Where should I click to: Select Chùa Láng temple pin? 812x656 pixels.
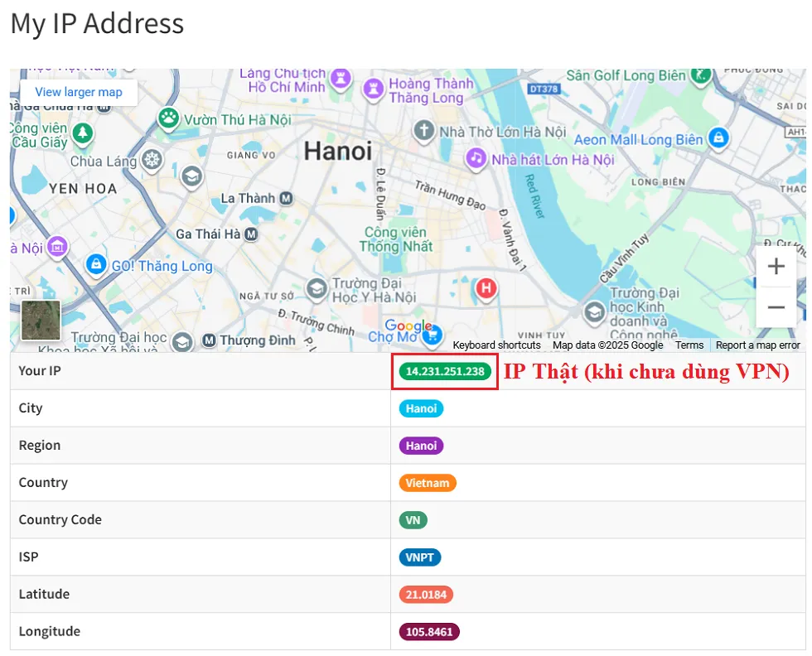click(x=152, y=160)
